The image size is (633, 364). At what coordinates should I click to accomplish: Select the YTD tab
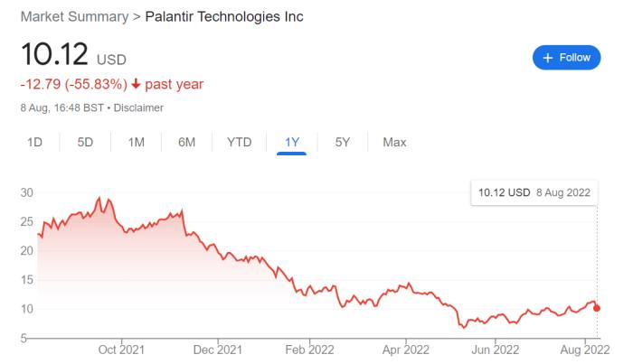coord(239,142)
